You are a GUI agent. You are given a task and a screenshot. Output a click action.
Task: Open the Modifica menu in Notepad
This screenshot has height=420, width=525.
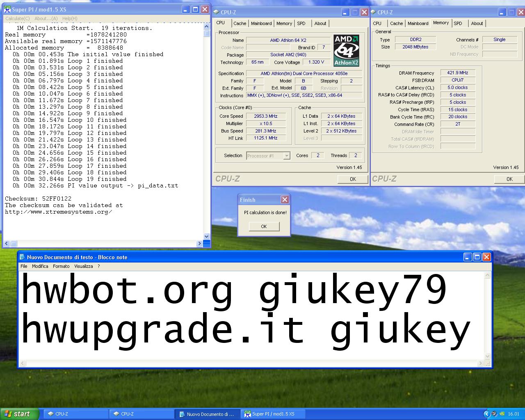tap(40, 266)
